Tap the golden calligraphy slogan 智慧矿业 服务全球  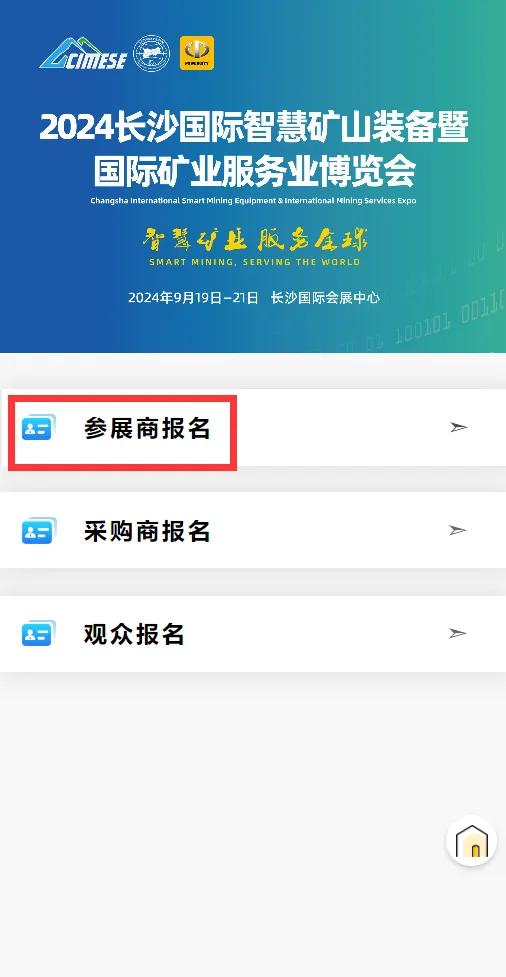(x=254, y=239)
